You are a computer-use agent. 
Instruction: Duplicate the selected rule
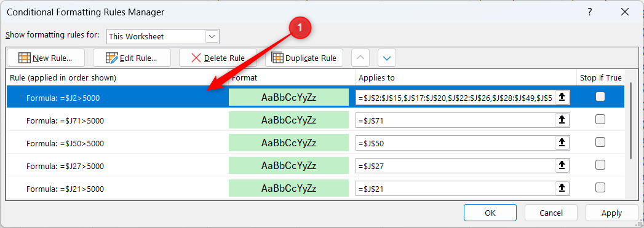[x=304, y=58]
